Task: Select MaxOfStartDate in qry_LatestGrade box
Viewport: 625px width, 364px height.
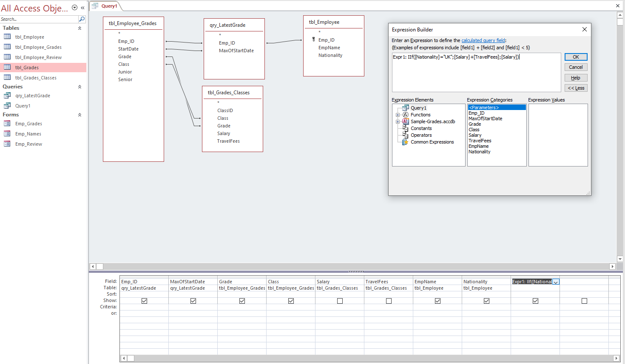Action: click(236, 51)
